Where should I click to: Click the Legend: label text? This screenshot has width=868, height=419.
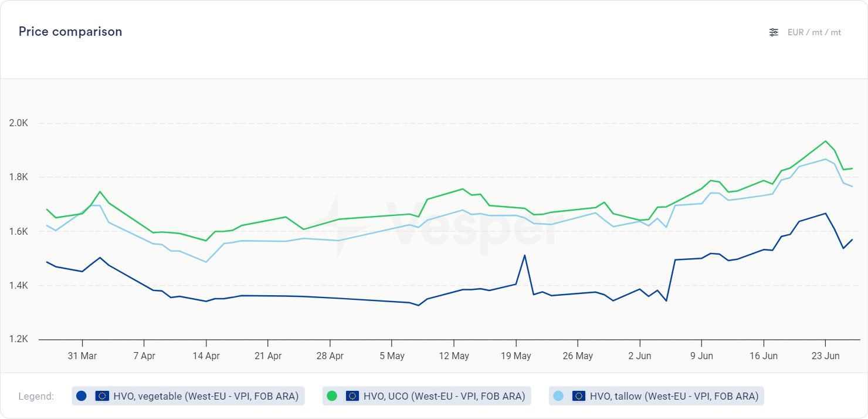[36, 396]
